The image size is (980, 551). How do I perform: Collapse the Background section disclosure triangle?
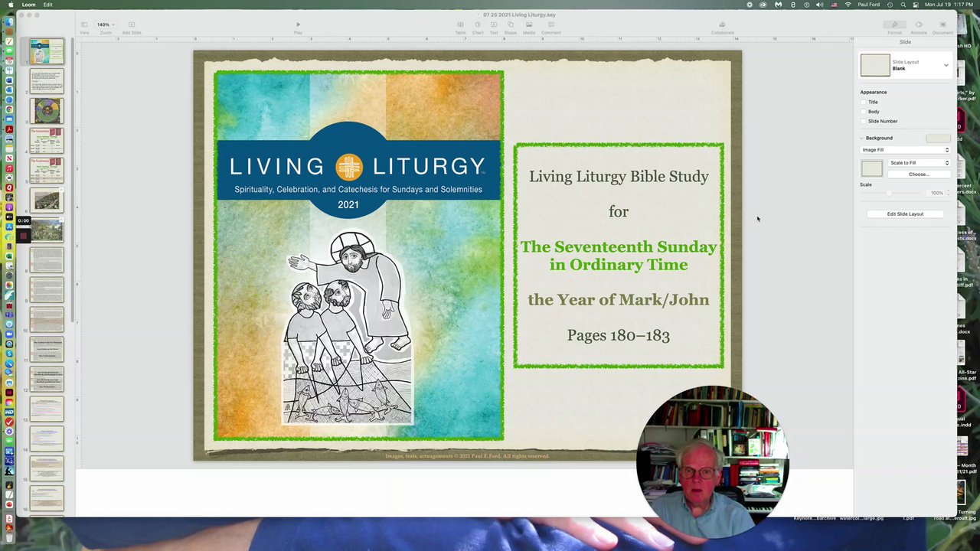(861, 138)
